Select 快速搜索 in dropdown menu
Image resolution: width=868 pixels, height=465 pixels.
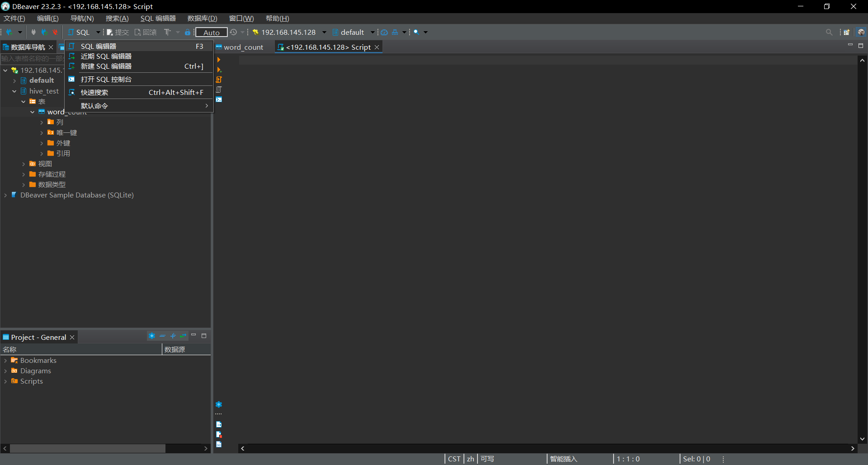point(139,92)
